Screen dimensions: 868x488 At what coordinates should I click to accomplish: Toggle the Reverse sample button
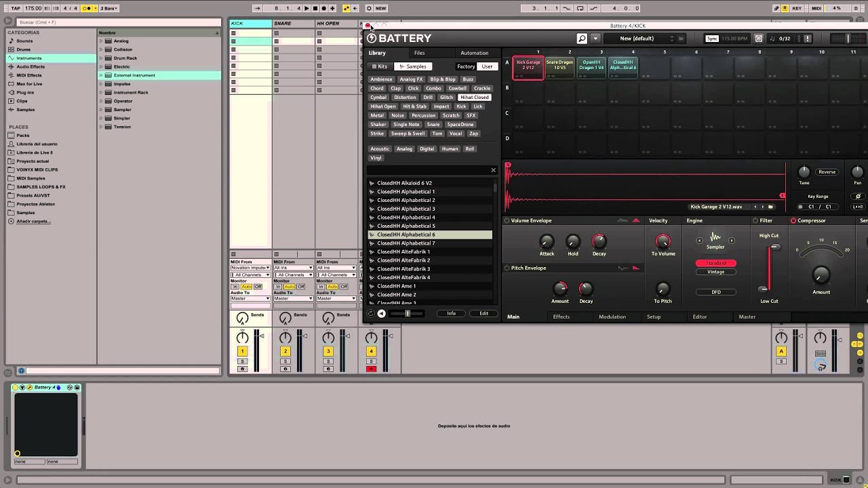coord(827,172)
